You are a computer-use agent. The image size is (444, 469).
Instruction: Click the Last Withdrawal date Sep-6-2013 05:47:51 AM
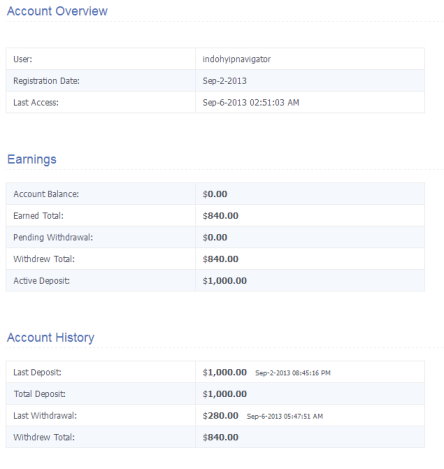click(x=285, y=416)
